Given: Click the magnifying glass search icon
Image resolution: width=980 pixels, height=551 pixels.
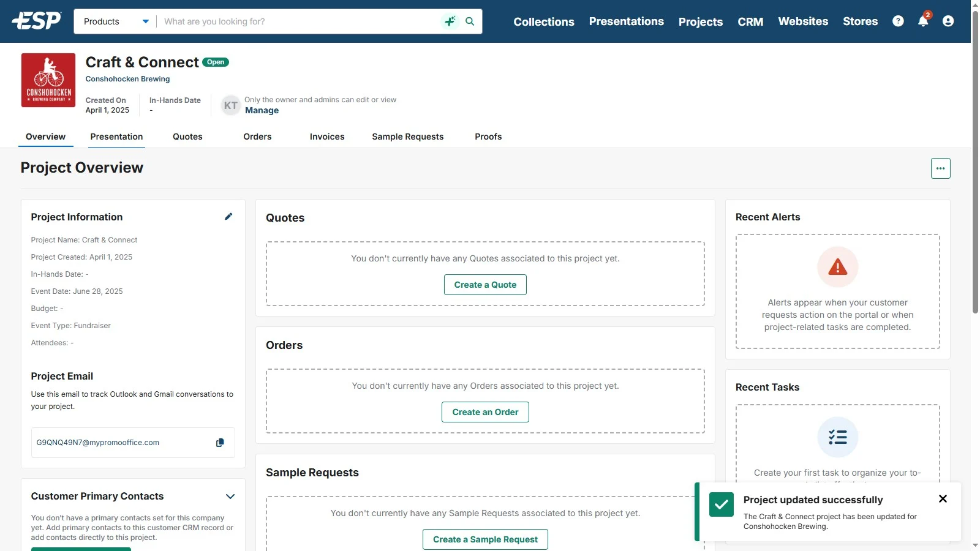Looking at the screenshot, I should pyautogui.click(x=470, y=21).
